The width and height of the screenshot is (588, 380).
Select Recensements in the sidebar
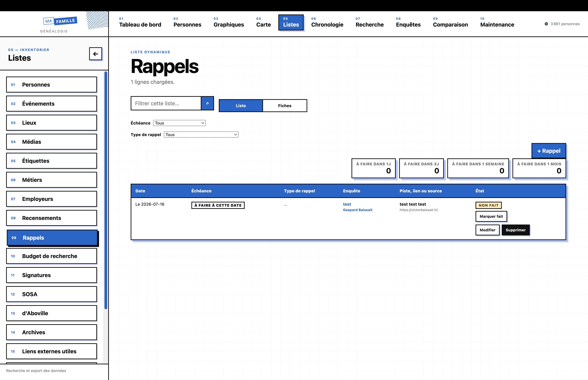tap(52, 218)
